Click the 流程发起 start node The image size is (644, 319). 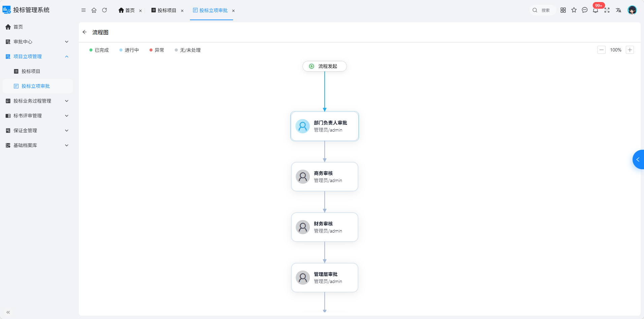(x=325, y=66)
